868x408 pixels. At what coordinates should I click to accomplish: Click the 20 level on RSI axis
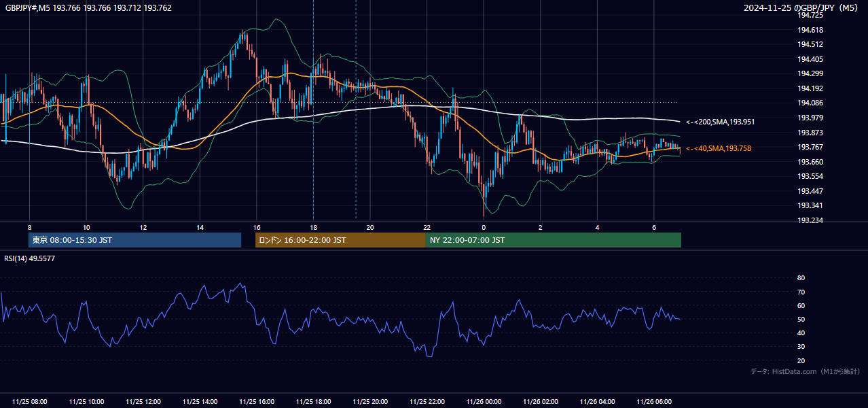(801, 360)
